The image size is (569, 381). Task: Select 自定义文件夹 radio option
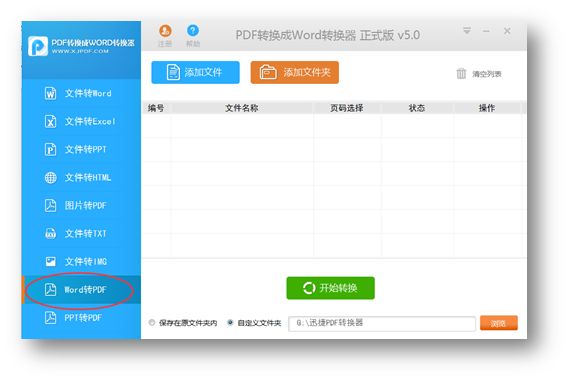click(230, 323)
